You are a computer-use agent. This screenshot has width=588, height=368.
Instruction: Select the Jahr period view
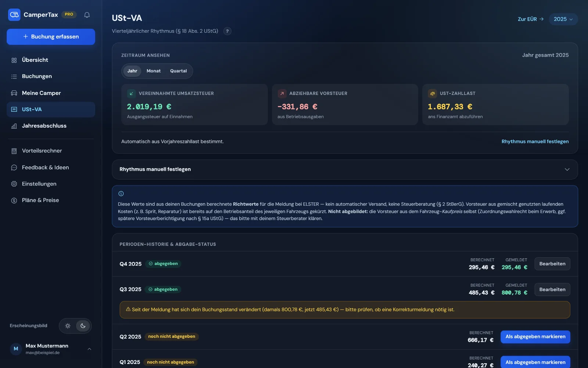coord(132,71)
